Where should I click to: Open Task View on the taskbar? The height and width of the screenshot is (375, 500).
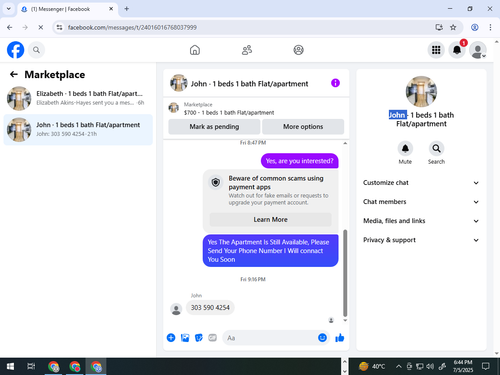tap(31, 366)
